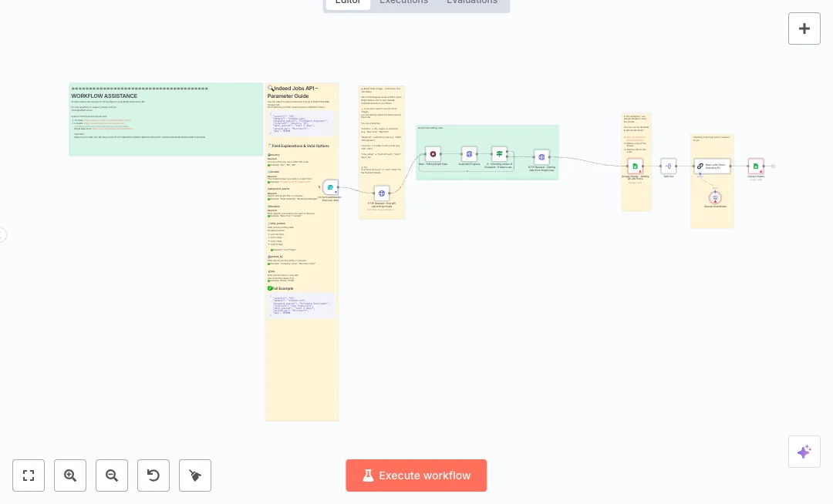Click the plus connector after last Google Sheets node

pyautogui.click(x=774, y=166)
